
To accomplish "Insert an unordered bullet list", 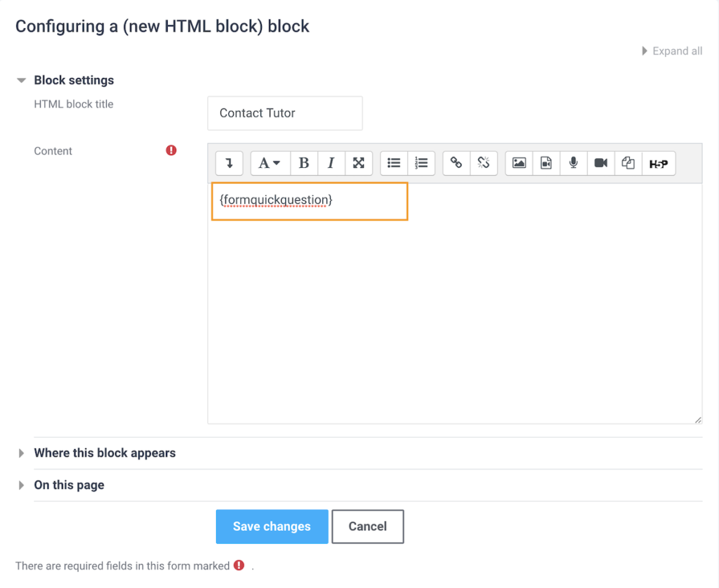I will pos(394,163).
